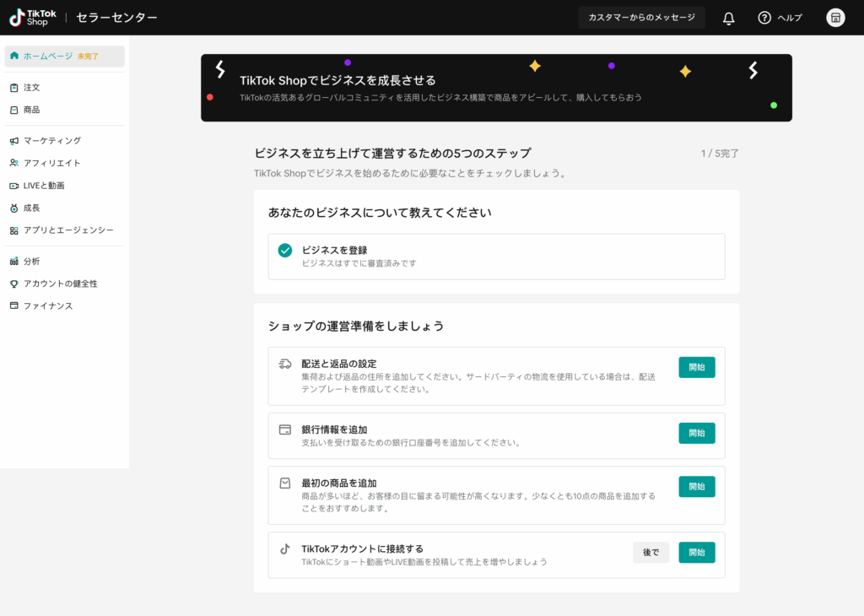Open the 注文 menu in sidebar

tap(31, 88)
